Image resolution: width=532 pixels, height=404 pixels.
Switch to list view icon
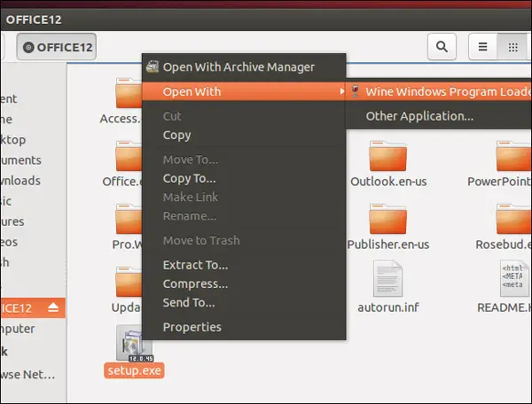(483, 47)
